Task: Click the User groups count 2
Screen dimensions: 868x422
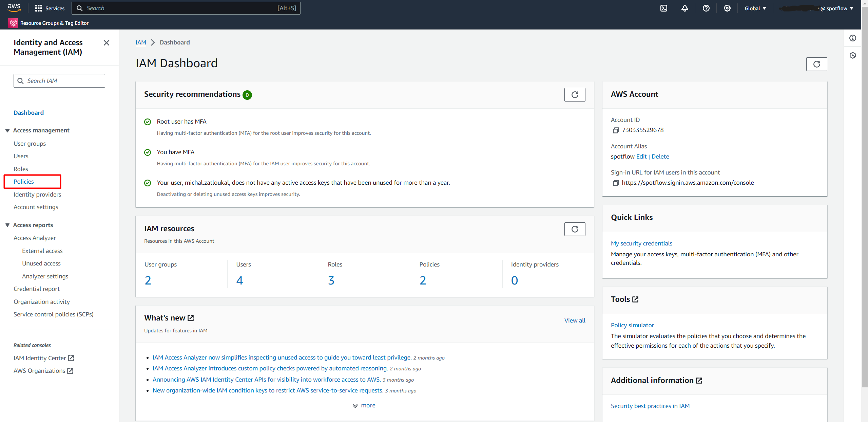Action: pos(148,280)
